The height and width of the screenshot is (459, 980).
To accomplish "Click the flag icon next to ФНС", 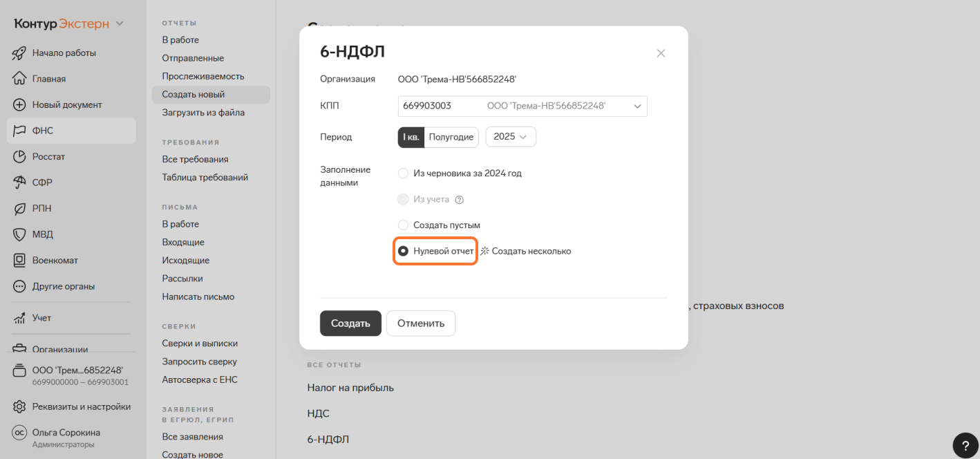I will pos(19,131).
